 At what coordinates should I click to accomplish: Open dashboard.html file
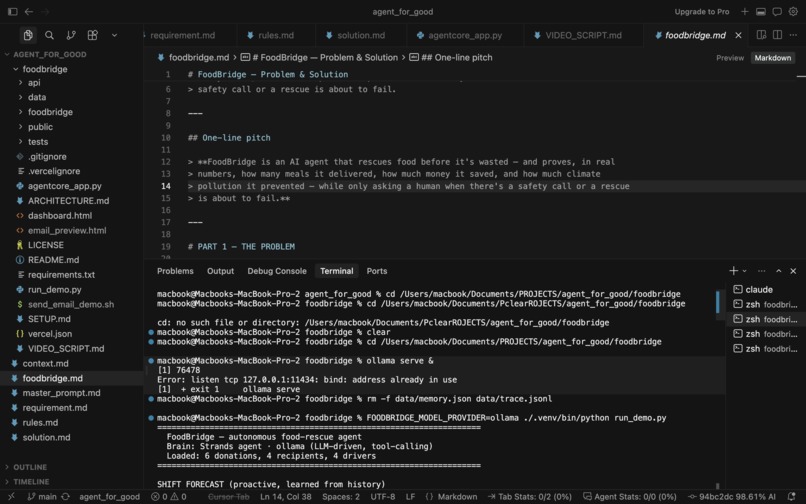[60, 216]
